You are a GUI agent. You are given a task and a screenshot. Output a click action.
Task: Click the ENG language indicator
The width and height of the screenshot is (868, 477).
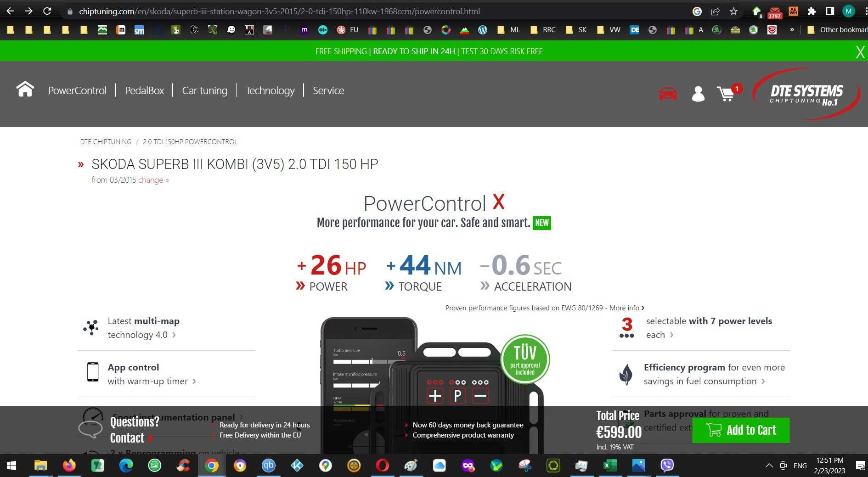pos(800,466)
